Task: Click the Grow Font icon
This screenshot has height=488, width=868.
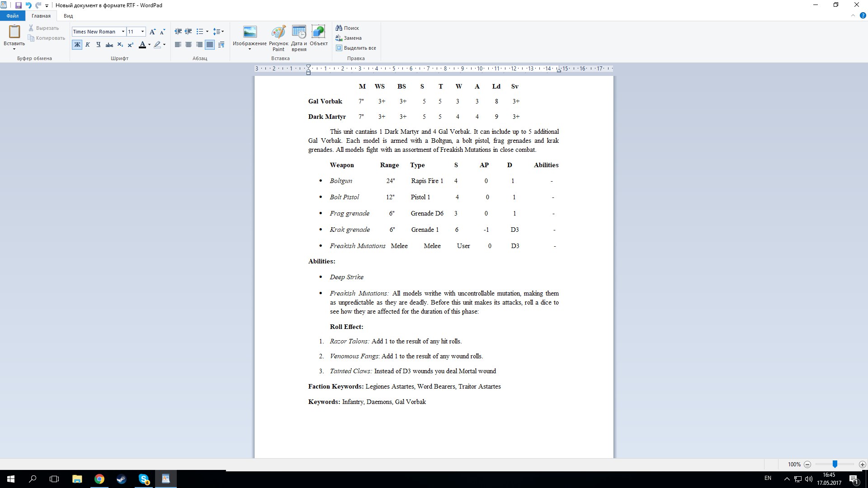Action: tap(152, 32)
